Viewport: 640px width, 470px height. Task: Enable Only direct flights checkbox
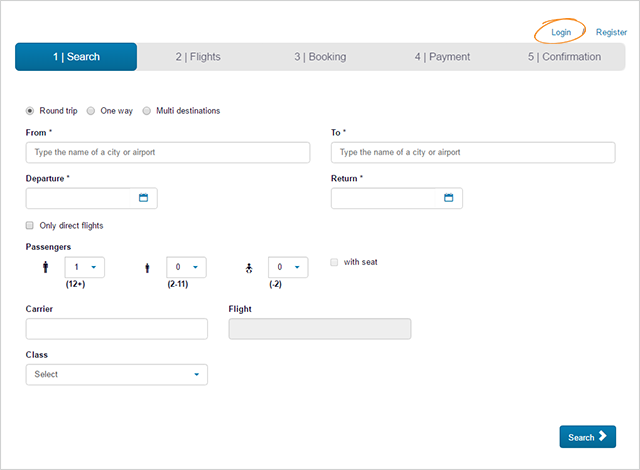[x=30, y=226]
